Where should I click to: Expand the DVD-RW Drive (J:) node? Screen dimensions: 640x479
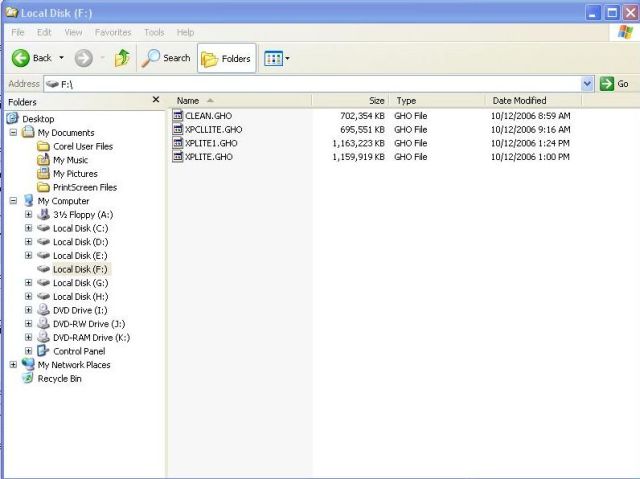[29, 324]
